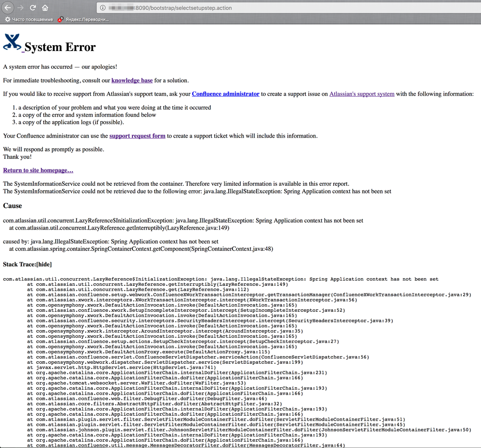Open the 'Яндекс.Переводчи...' bookmark
The width and height of the screenshot is (481, 448).
point(87,19)
